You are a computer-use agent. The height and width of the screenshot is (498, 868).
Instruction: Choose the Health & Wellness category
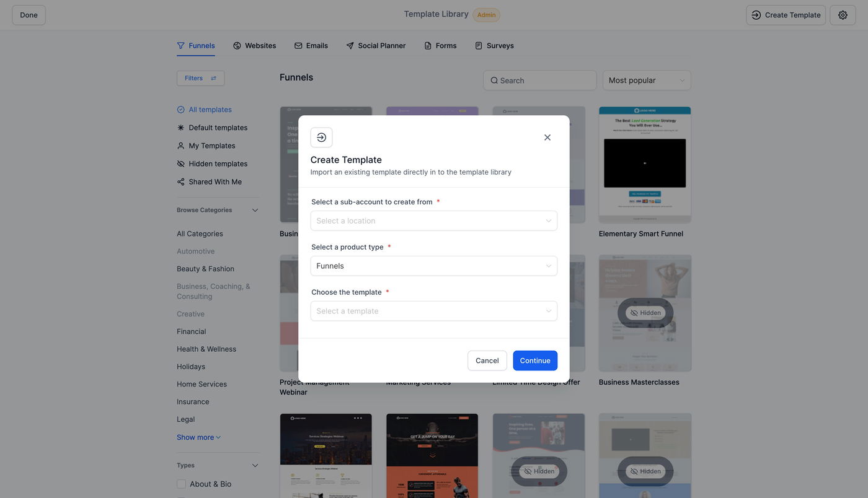206,349
